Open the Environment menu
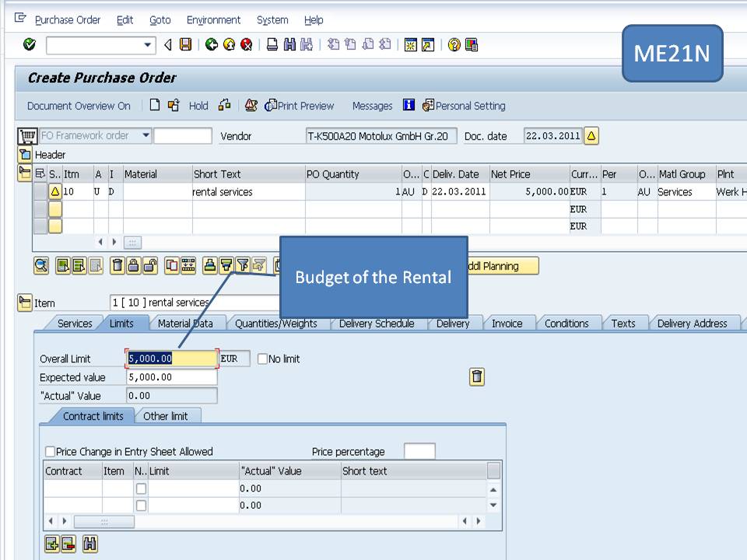Viewport: 747px width, 560px height. pyautogui.click(x=213, y=19)
